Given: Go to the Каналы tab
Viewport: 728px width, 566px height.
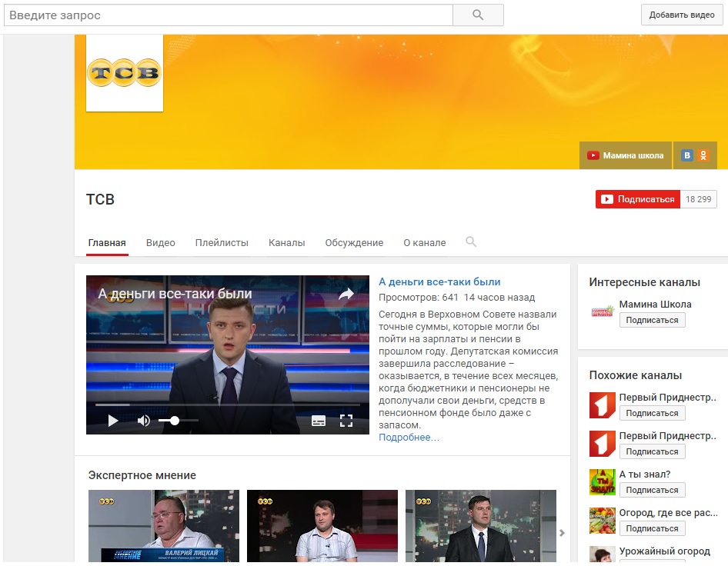Looking at the screenshot, I should coord(286,243).
